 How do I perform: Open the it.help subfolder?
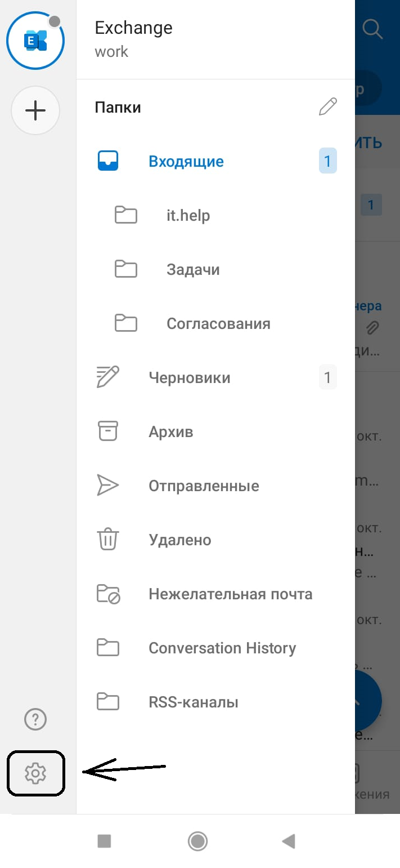coord(188,216)
